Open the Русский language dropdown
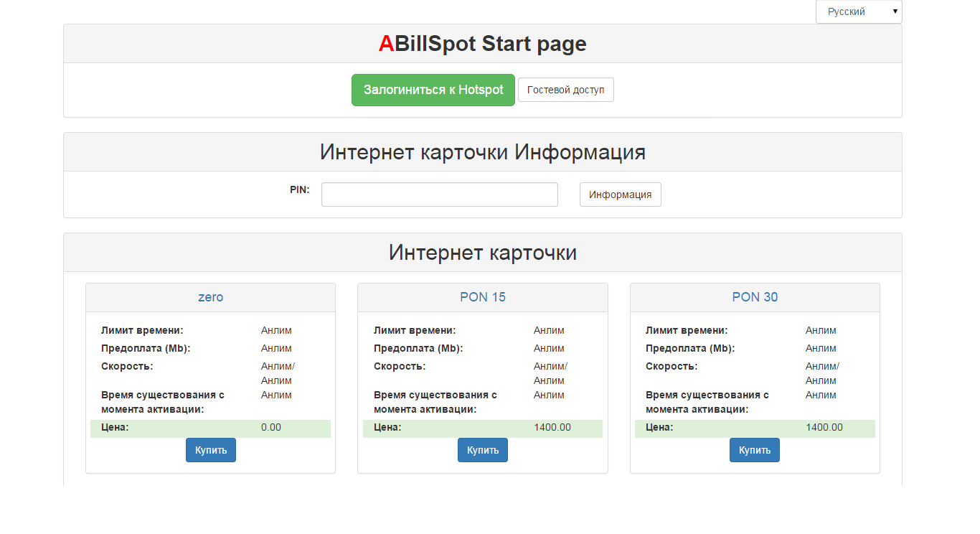 [858, 11]
